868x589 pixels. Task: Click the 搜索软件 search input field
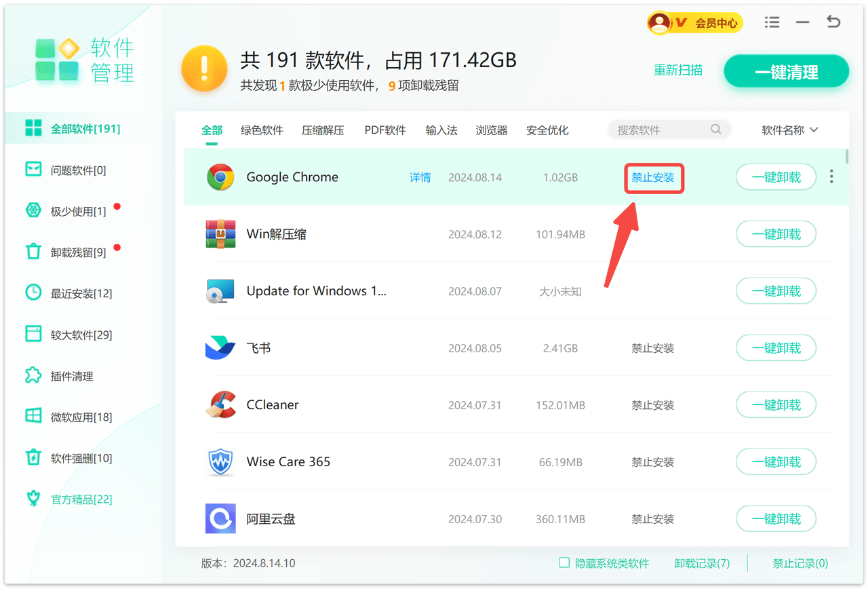click(x=660, y=130)
